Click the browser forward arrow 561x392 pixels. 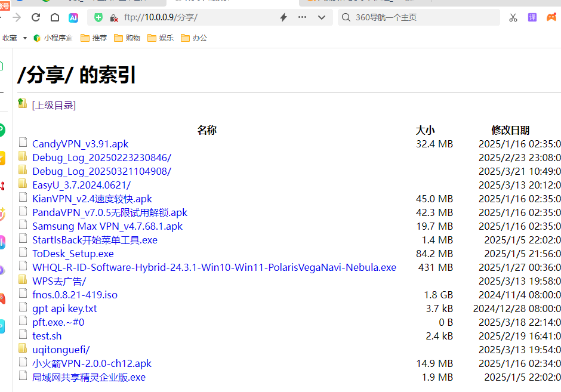pyautogui.click(x=17, y=17)
